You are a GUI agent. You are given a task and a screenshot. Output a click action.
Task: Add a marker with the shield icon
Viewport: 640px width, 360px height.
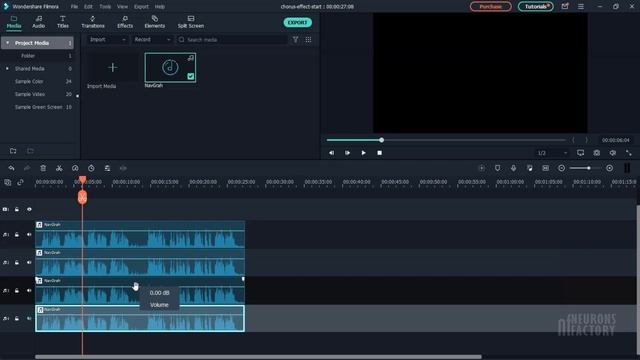click(498, 168)
